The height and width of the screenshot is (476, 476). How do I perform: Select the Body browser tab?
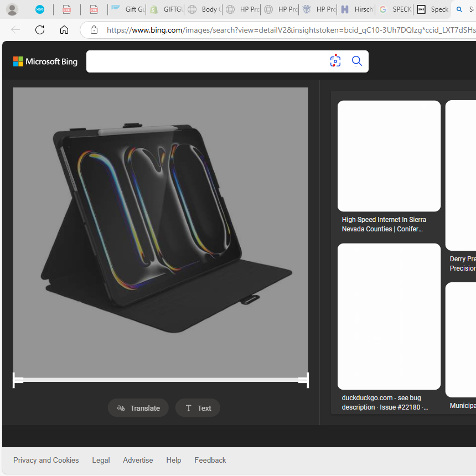tap(204, 9)
